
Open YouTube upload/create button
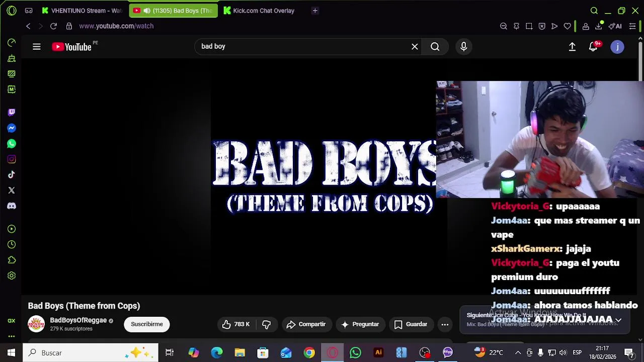point(572,47)
